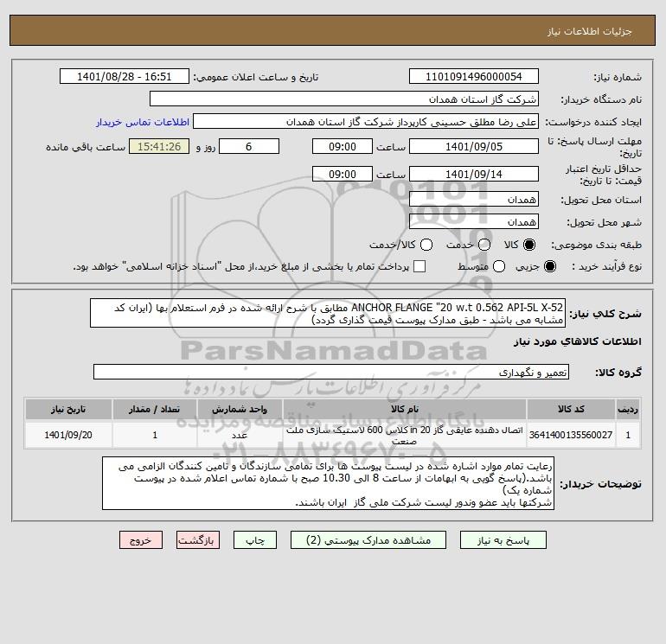Click the item name اتصال دهنده عایقی گاز cell
Image resolution: width=666 pixels, height=644 pixels.
point(405,435)
